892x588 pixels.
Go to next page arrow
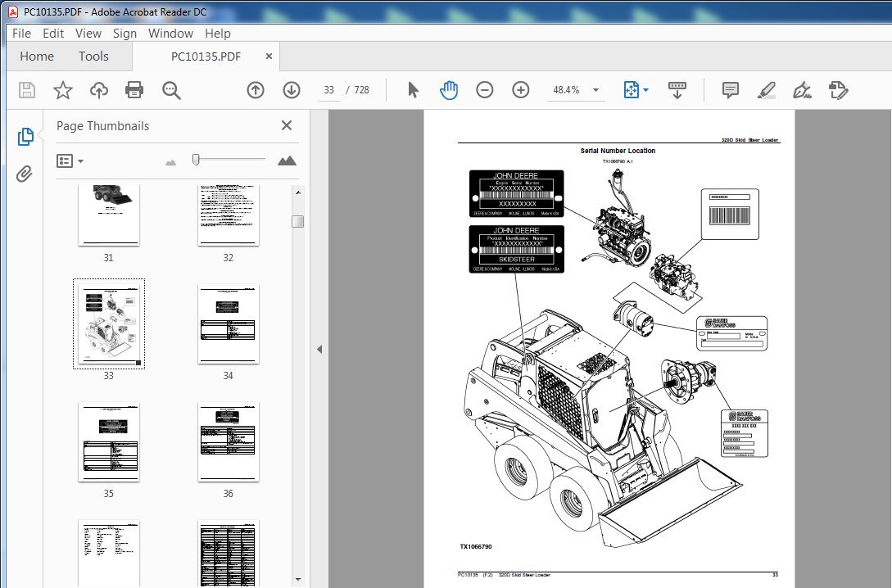(x=292, y=90)
